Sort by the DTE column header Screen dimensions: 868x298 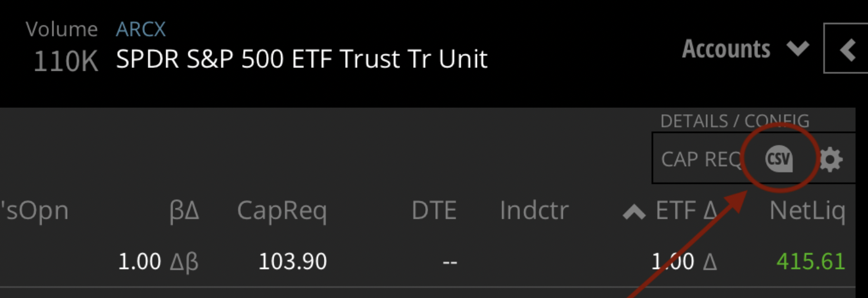tap(434, 211)
